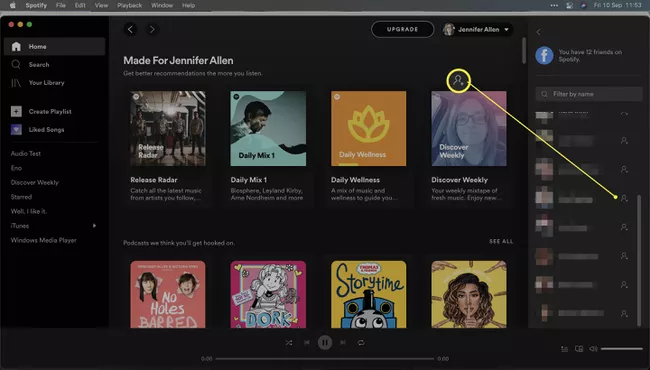Click the Release Radar title text
Viewport: 650px width, 370px height.
pyautogui.click(x=154, y=180)
